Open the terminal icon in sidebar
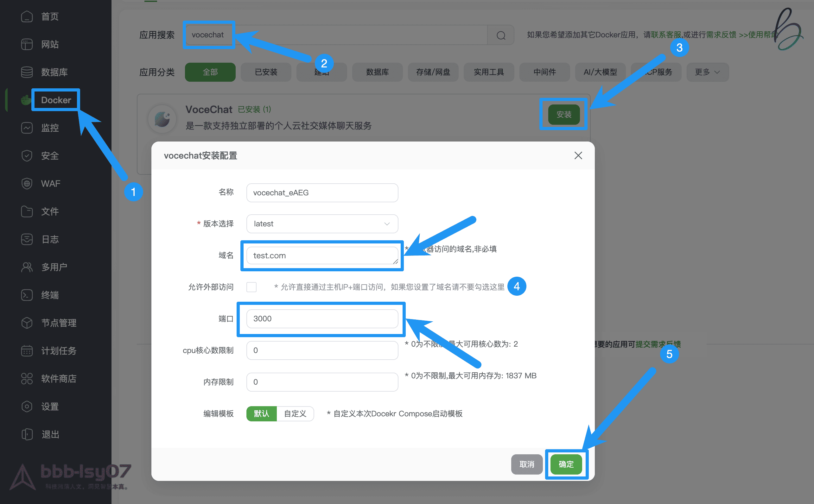 point(27,295)
